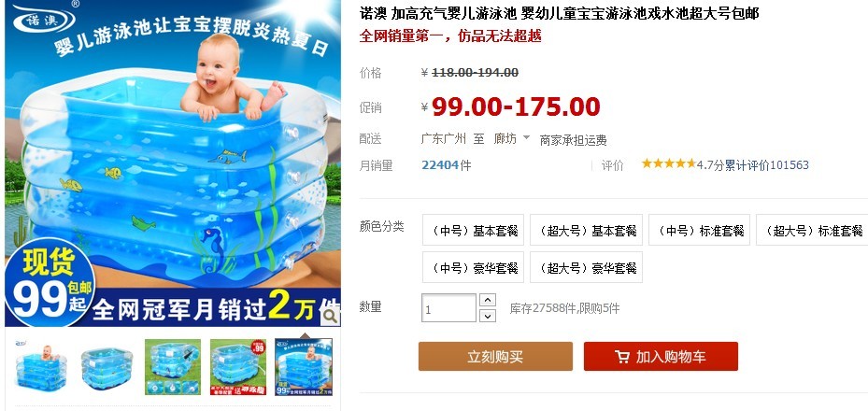This screenshot has width=868, height=411.
Task: Show the fourth thumbnail with red 99 badge
Action: 238,367
